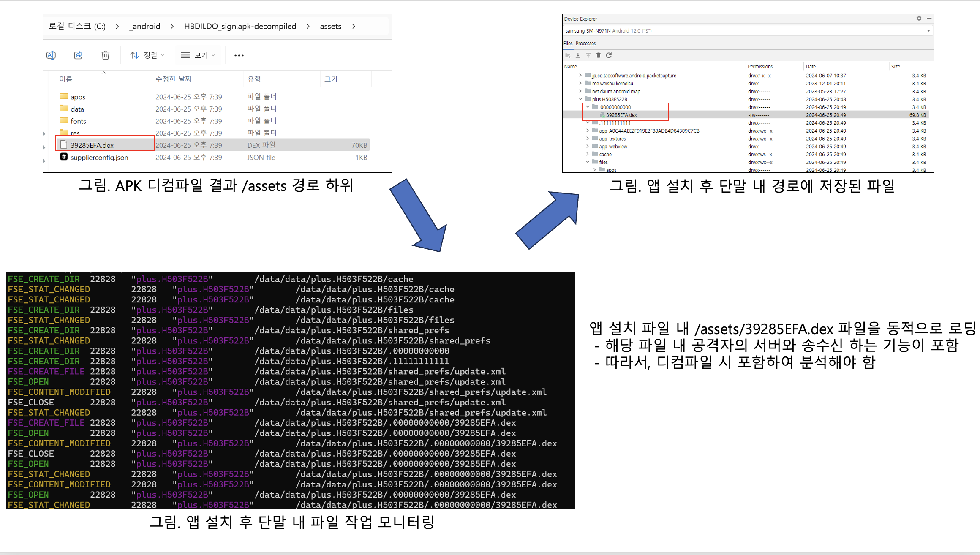
Task: Click the assets breadcrumb path segment
Action: pyautogui.click(x=330, y=27)
